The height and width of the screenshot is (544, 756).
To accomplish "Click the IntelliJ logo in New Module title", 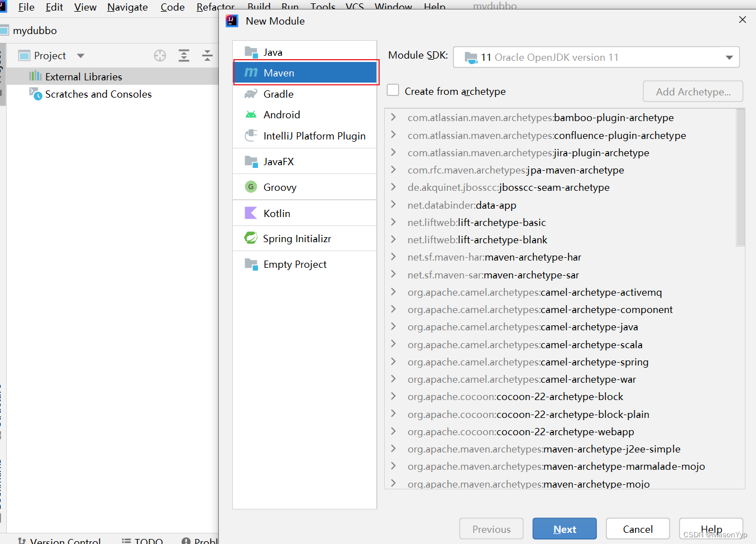I will (x=232, y=21).
